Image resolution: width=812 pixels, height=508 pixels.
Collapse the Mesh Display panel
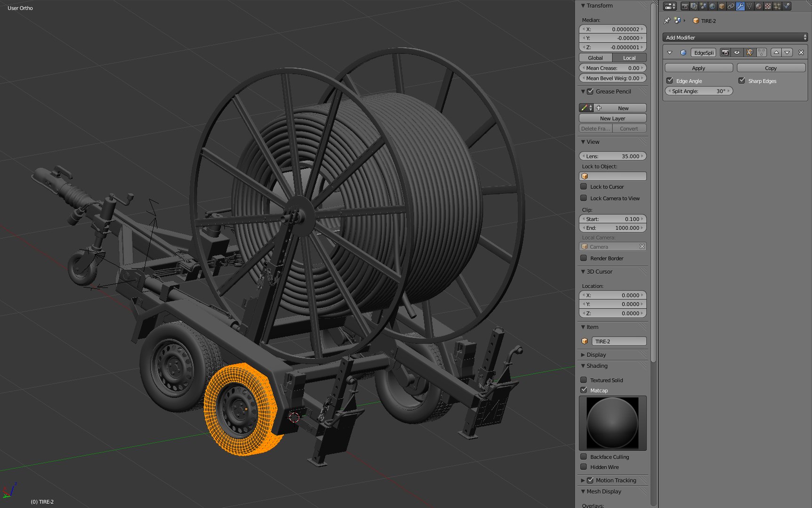point(583,492)
